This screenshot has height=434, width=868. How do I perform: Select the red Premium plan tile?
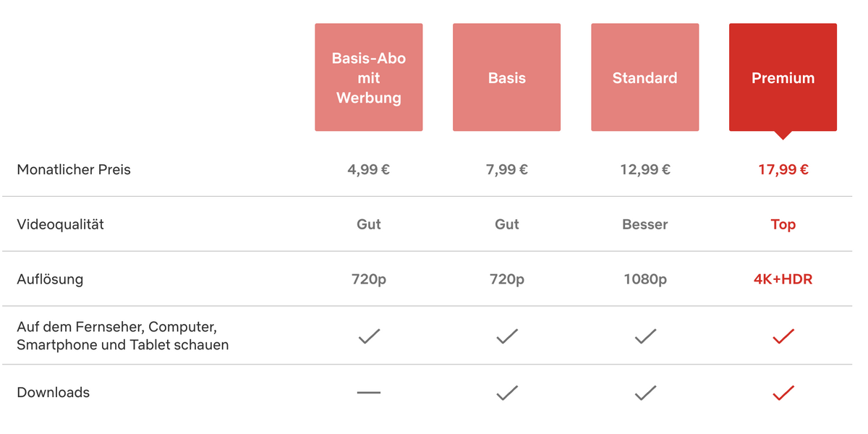click(x=783, y=77)
